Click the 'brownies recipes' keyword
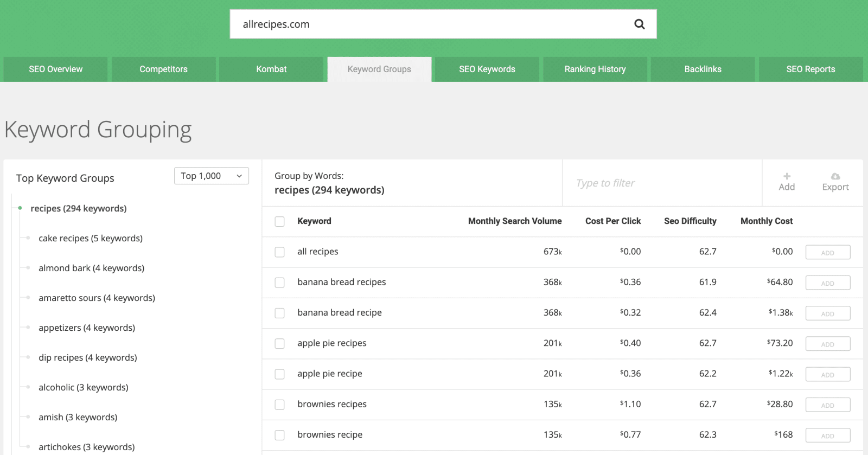The image size is (868, 455). pos(332,404)
